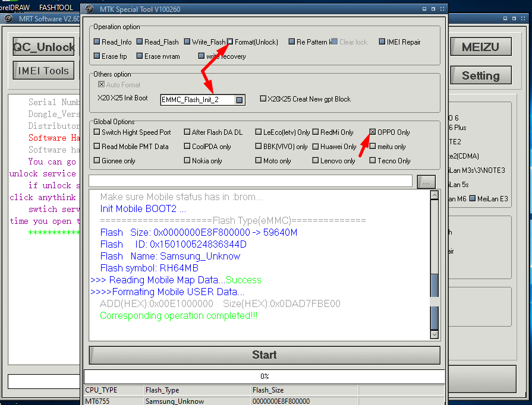Click 'Flash symbol: RH64MB' log line
Image resolution: width=532 pixels, height=405 pixels.
[x=149, y=268]
